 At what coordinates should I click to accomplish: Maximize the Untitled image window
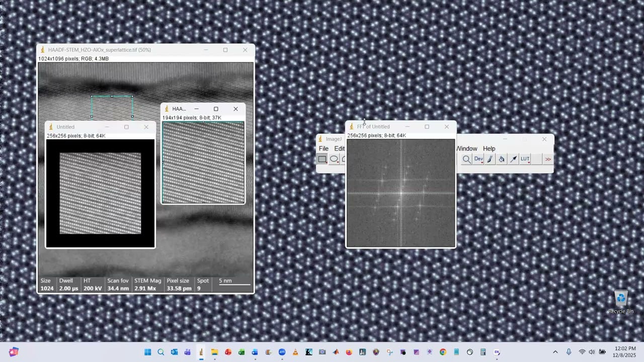click(126, 127)
